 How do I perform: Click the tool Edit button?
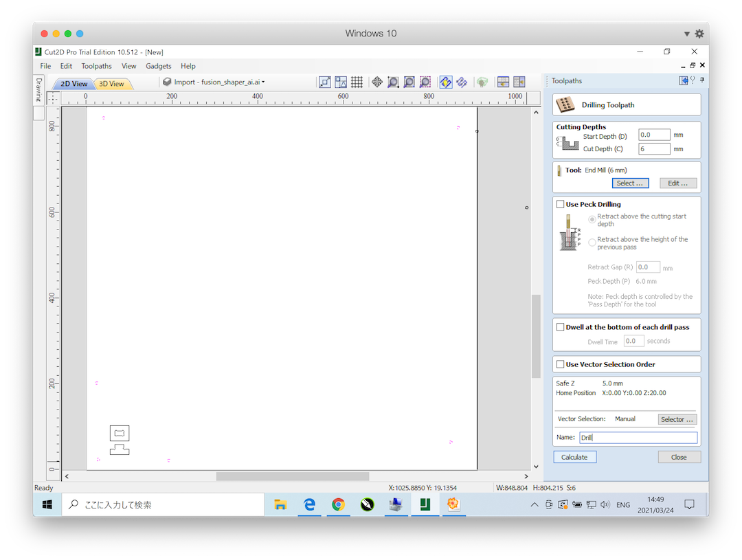pos(678,183)
